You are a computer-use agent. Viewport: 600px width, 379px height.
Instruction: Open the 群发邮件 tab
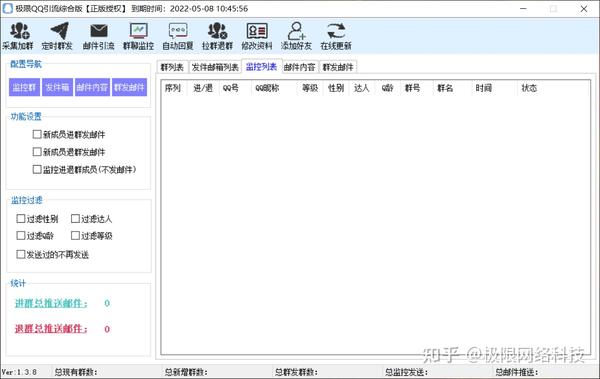pos(338,67)
